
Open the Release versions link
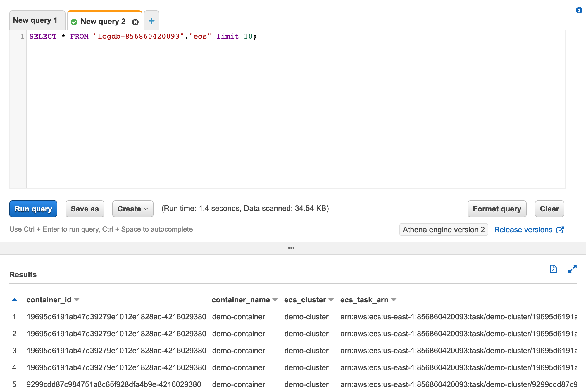click(x=523, y=230)
